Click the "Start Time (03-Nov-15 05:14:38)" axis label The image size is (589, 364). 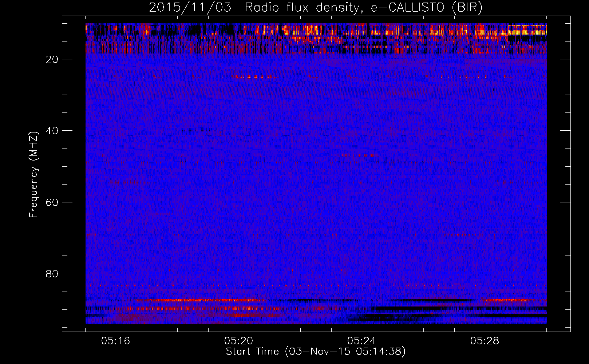[x=316, y=352]
